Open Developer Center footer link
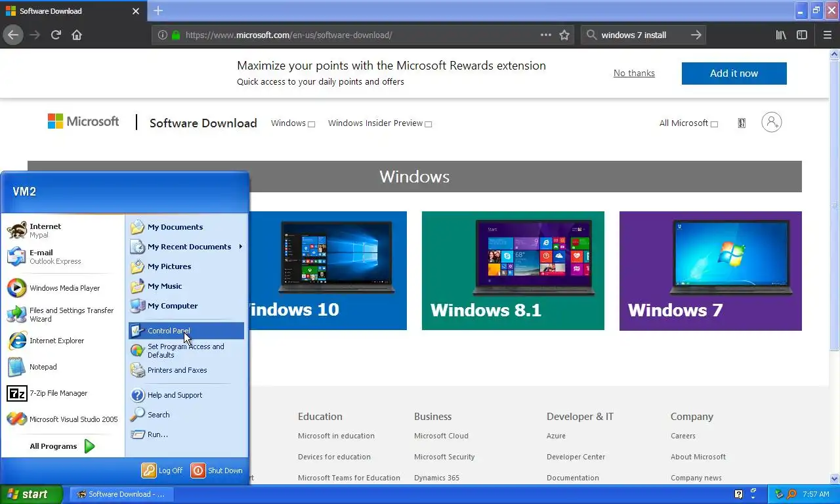 (x=576, y=457)
